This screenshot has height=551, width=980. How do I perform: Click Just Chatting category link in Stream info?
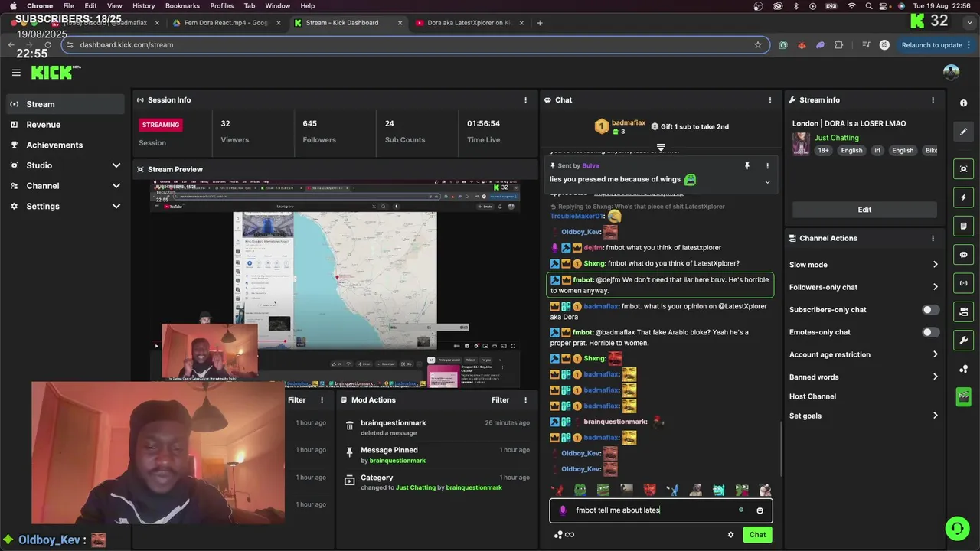[x=836, y=138]
